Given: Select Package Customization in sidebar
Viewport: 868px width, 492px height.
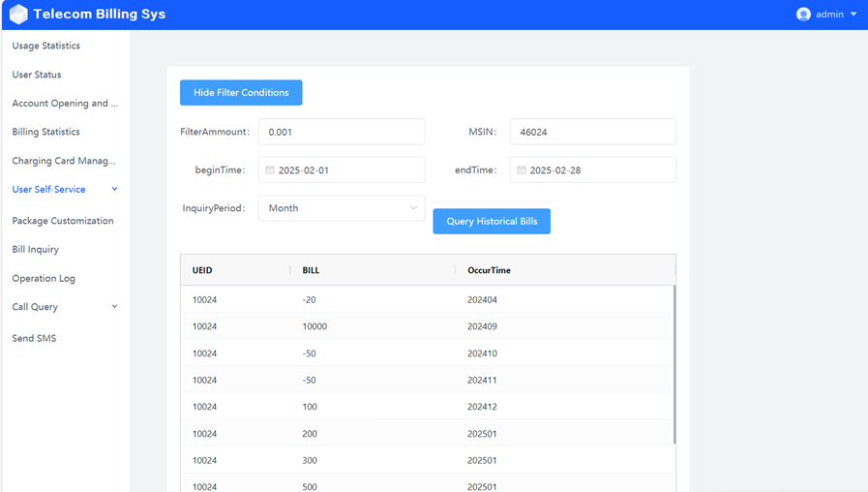Looking at the screenshot, I should (x=63, y=221).
